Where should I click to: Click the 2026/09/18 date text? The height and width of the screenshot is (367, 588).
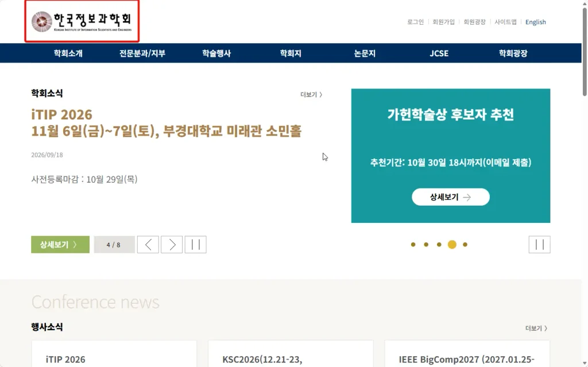(47, 155)
